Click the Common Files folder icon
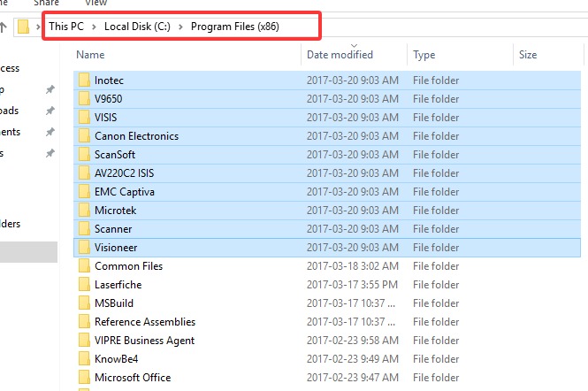The image size is (588, 391). tap(84, 266)
